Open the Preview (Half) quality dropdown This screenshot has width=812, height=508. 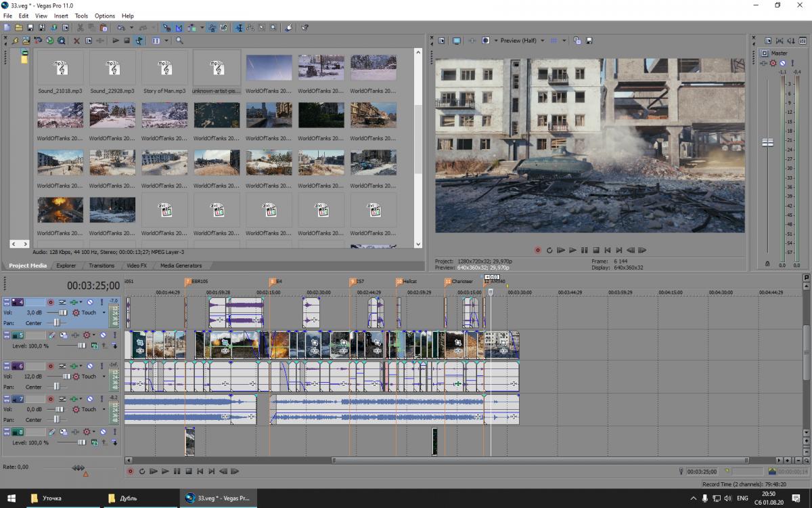coord(542,41)
